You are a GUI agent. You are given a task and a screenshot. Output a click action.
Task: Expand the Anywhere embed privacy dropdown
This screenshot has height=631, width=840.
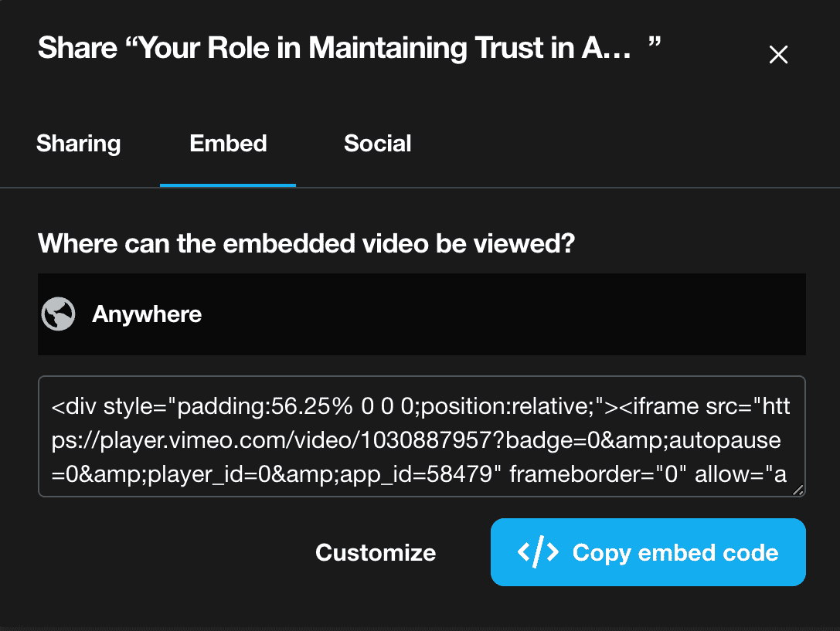click(x=421, y=314)
